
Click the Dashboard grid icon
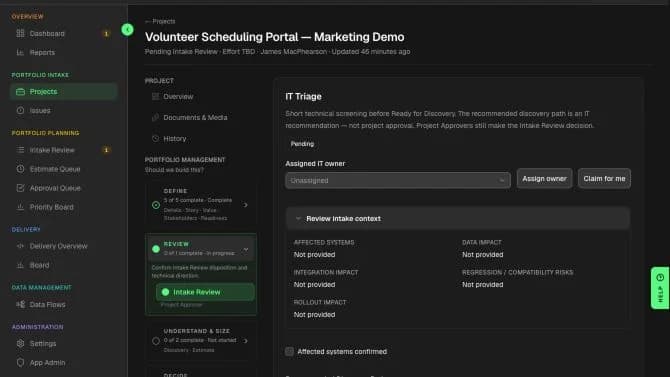pyautogui.click(x=20, y=33)
